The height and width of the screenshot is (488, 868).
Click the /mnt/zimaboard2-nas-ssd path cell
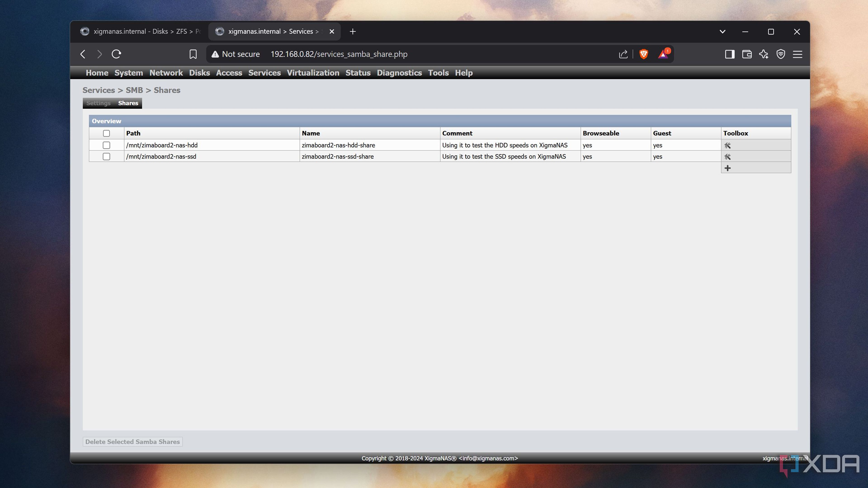point(212,157)
